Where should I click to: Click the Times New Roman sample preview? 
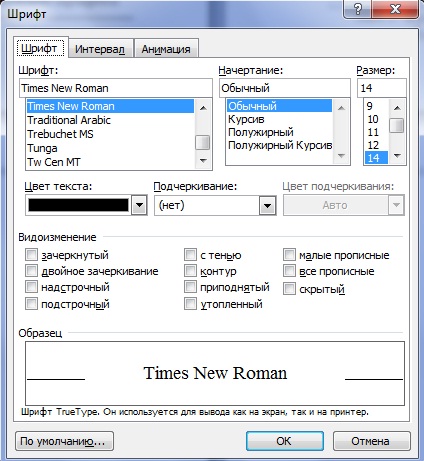pos(215,373)
